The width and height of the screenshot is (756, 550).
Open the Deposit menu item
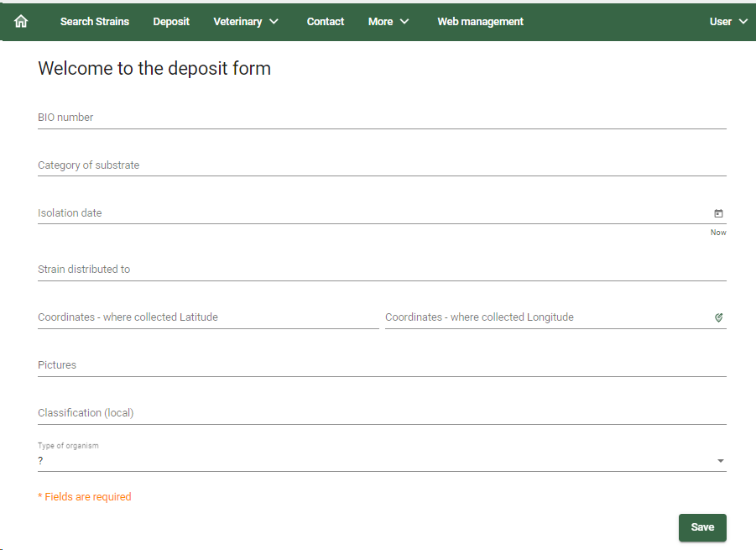tap(171, 21)
